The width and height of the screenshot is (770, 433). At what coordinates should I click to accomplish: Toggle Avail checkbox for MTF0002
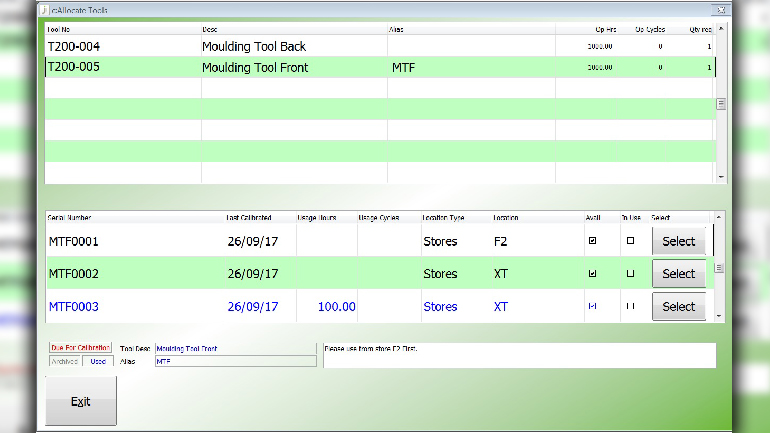tap(593, 273)
